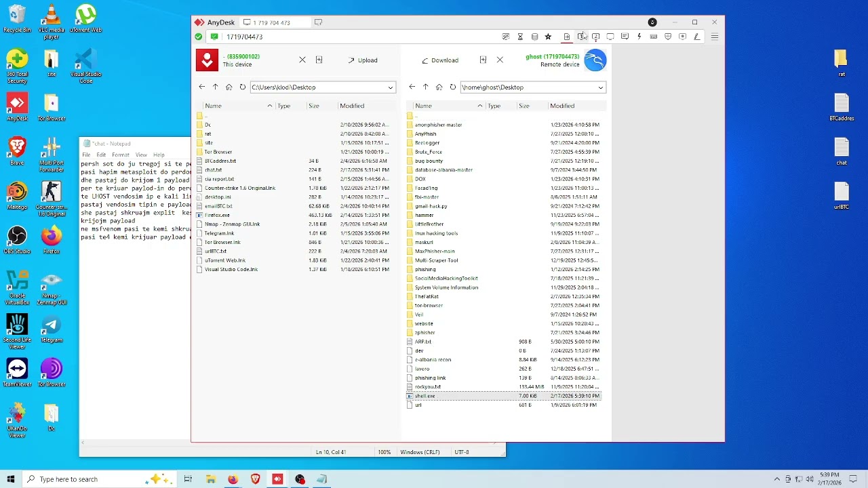Image resolution: width=868 pixels, height=488 pixels.
Task: Go back in the remote device pane
Action: point(412,87)
